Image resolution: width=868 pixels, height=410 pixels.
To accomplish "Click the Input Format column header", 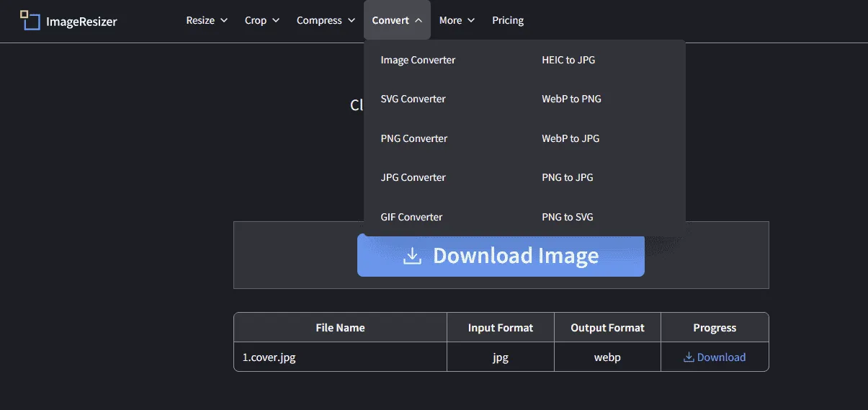I will [501, 327].
